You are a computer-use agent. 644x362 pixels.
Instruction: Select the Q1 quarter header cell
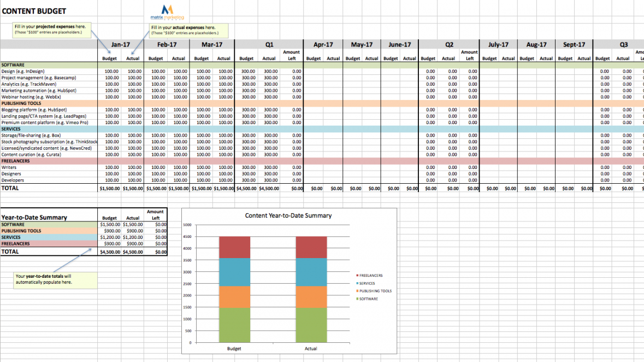[269, 45]
